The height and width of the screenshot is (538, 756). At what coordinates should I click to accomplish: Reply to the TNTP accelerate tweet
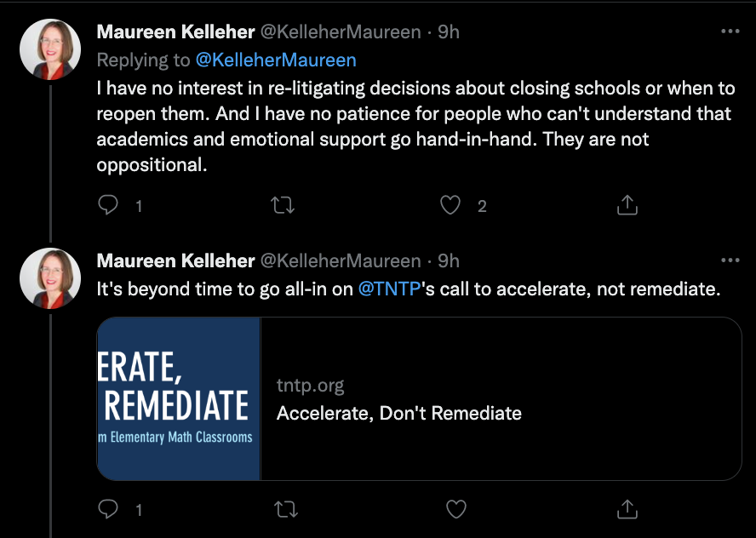coord(108,509)
